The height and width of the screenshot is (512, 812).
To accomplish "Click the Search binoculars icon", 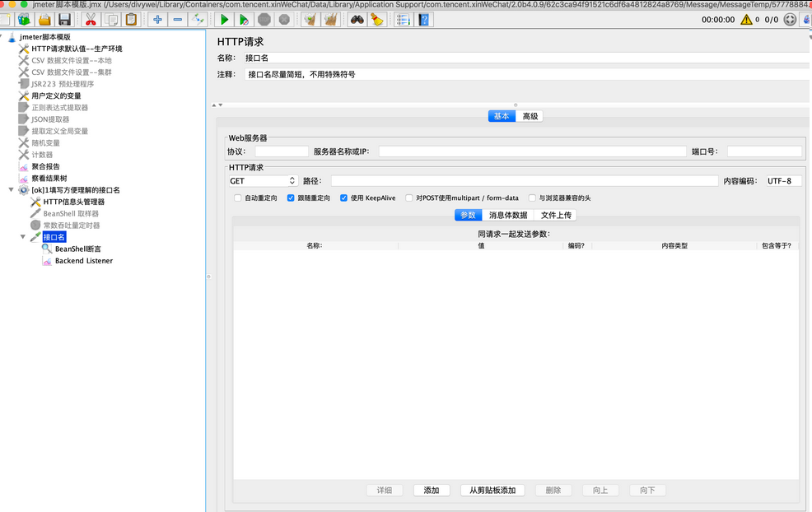I will pos(357,20).
